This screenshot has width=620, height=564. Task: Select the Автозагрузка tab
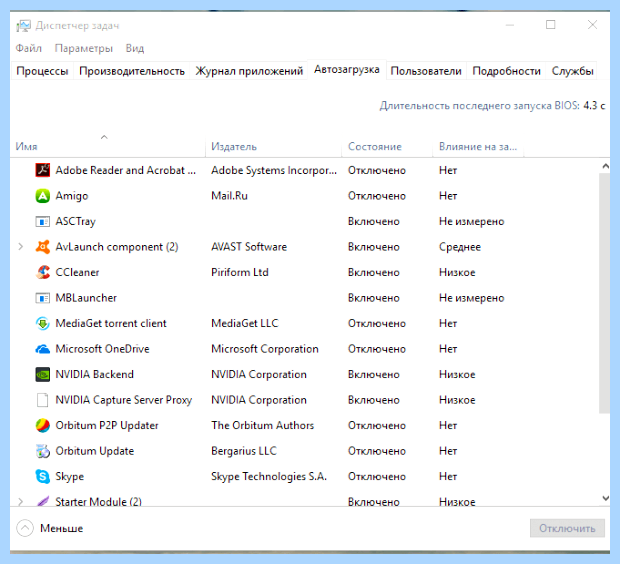click(x=347, y=70)
